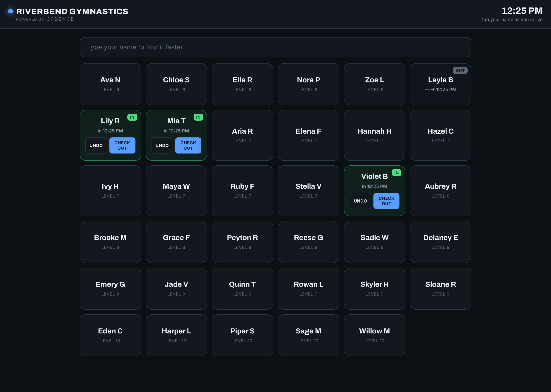Undo Violet B's check-in
The image size is (551, 392).
click(x=360, y=201)
